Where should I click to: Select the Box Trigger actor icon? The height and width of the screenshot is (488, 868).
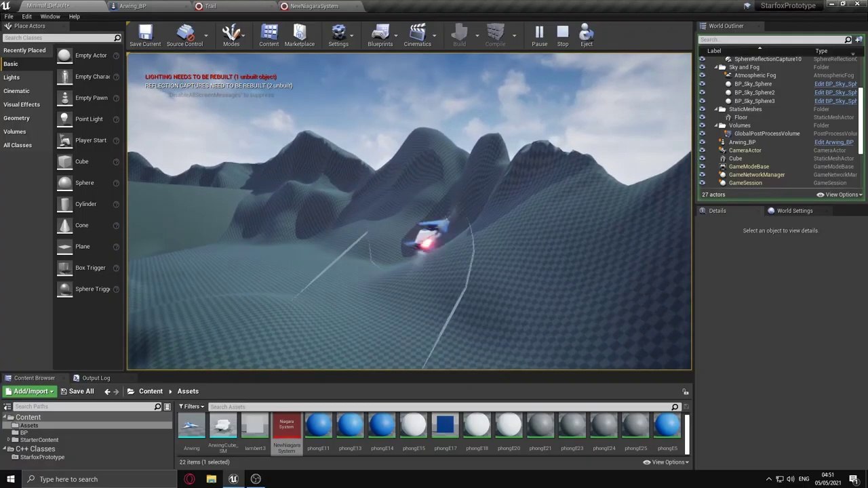[64, 268]
